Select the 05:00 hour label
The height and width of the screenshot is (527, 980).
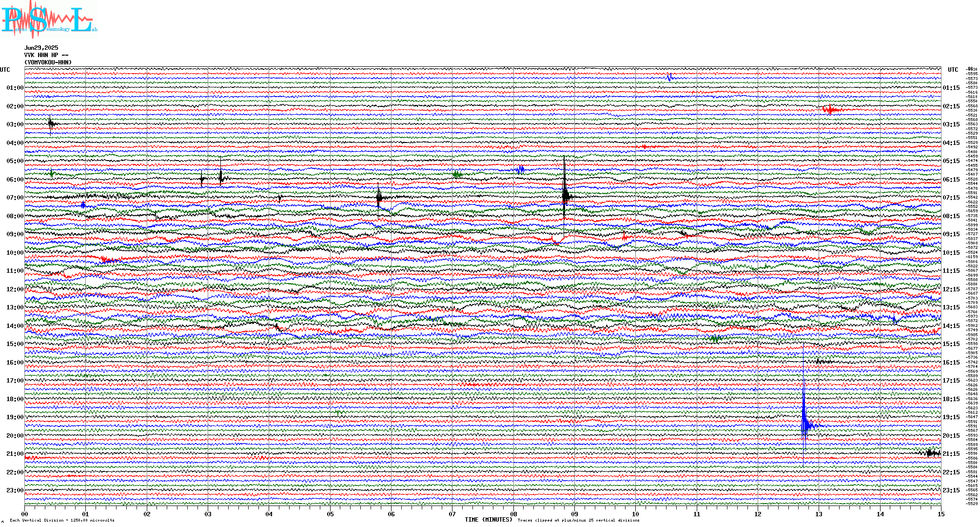point(15,161)
